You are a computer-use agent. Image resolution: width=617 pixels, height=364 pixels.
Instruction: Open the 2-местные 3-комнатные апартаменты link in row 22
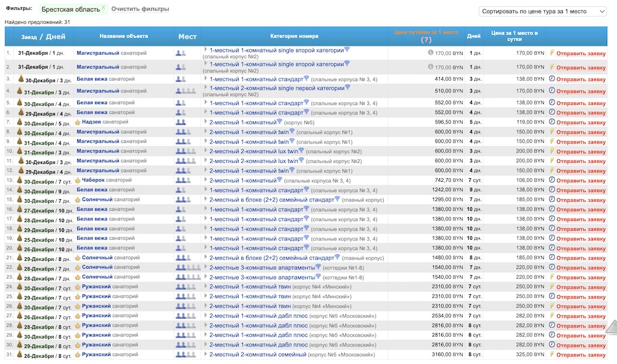tap(262, 267)
